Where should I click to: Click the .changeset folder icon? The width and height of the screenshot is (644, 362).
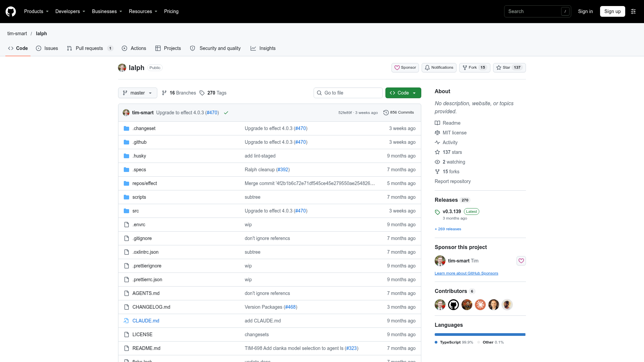click(126, 128)
